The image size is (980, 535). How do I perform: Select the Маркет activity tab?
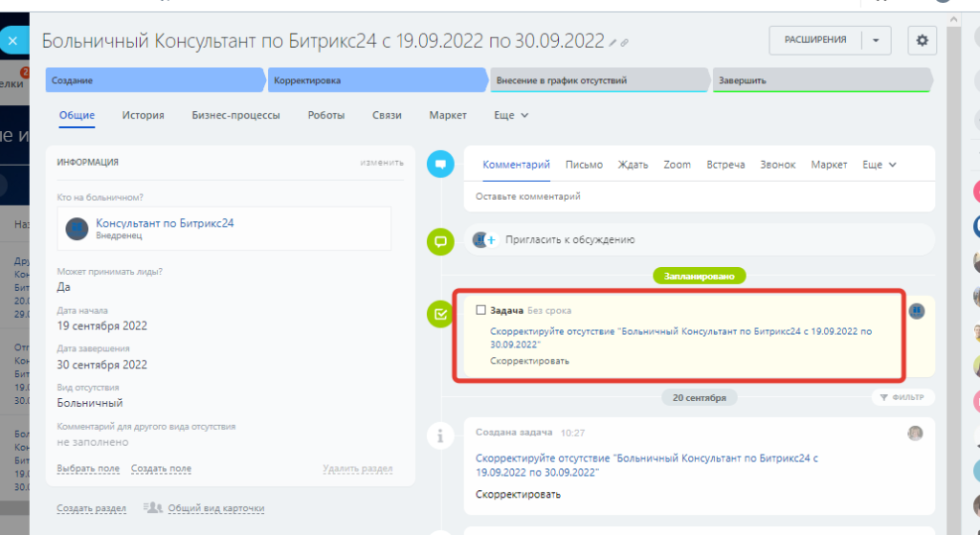coord(829,165)
